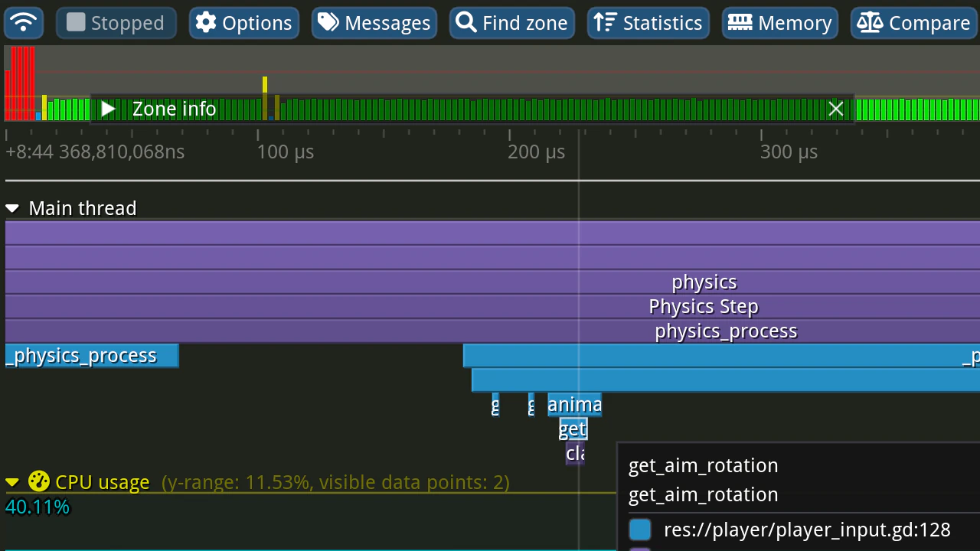Select the left _physics_process blue zone
The height and width of the screenshot is (551, 980).
(91, 355)
